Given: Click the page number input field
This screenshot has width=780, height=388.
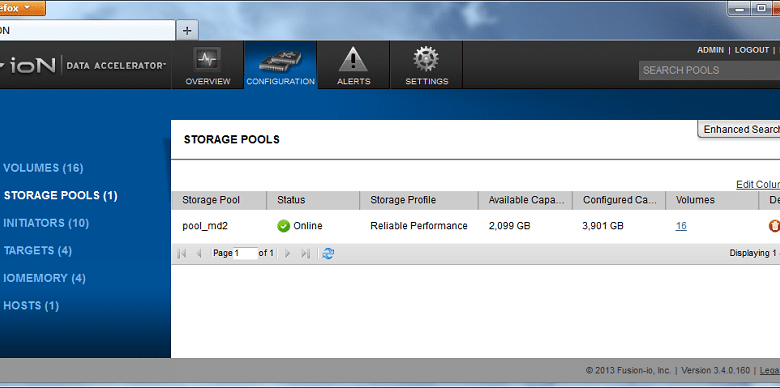Looking at the screenshot, I should (x=245, y=253).
